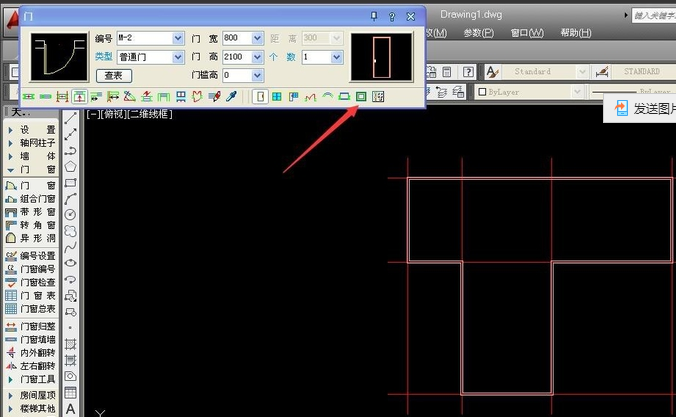676x417 pixels.
Task: Open the 类型 dropdown showing 普通门
Action: point(178,57)
